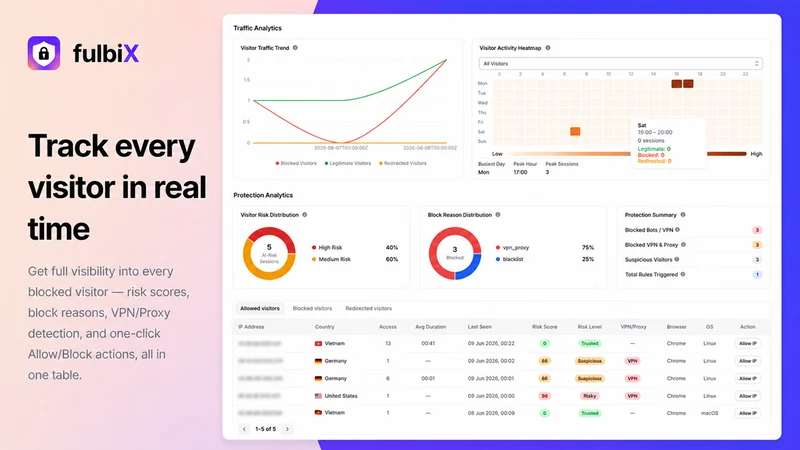Click Allow IP for Vietnam 08 Jun row
The image size is (800, 450).
747,413
